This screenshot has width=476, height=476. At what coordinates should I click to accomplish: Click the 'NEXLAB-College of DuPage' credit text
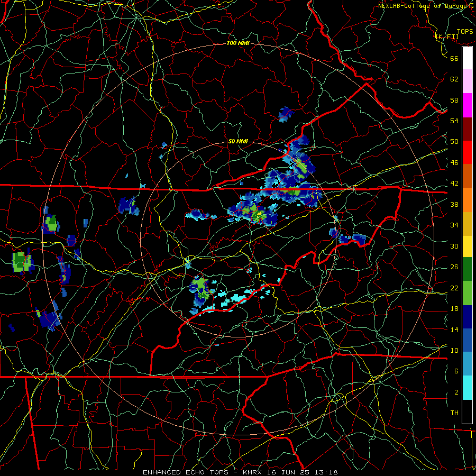[x=423, y=5]
